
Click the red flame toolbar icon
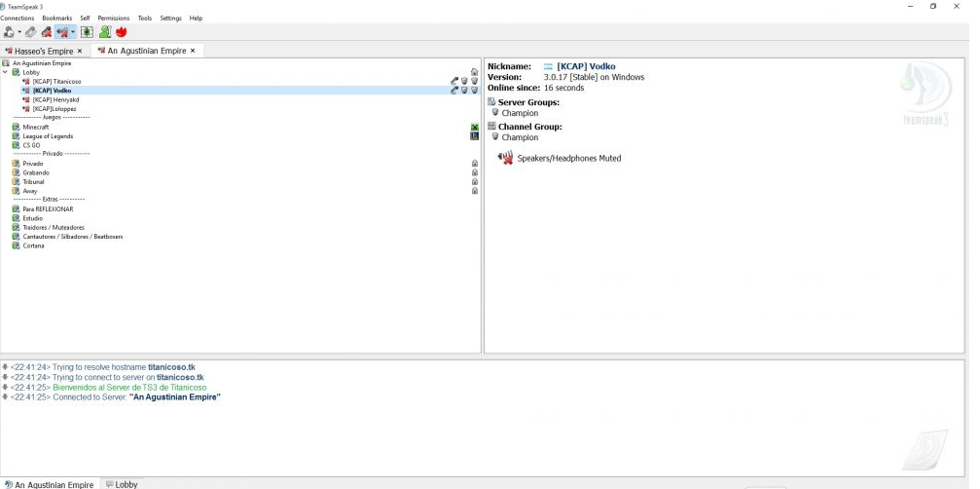pos(122,32)
